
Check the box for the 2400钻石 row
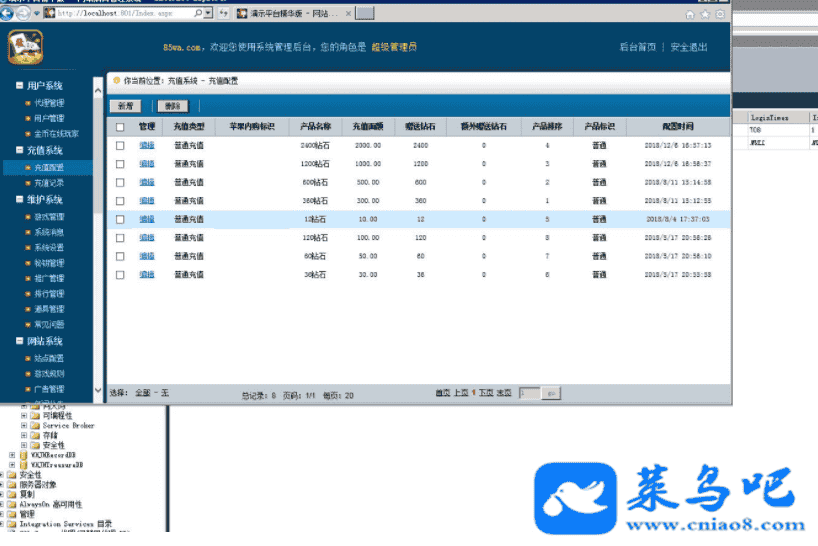(121, 146)
